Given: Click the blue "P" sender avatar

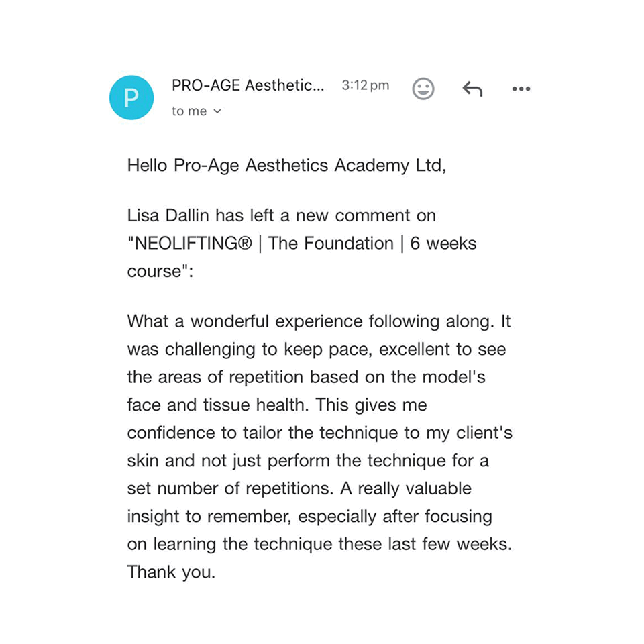Looking at the screenshot, I should 131,98.
